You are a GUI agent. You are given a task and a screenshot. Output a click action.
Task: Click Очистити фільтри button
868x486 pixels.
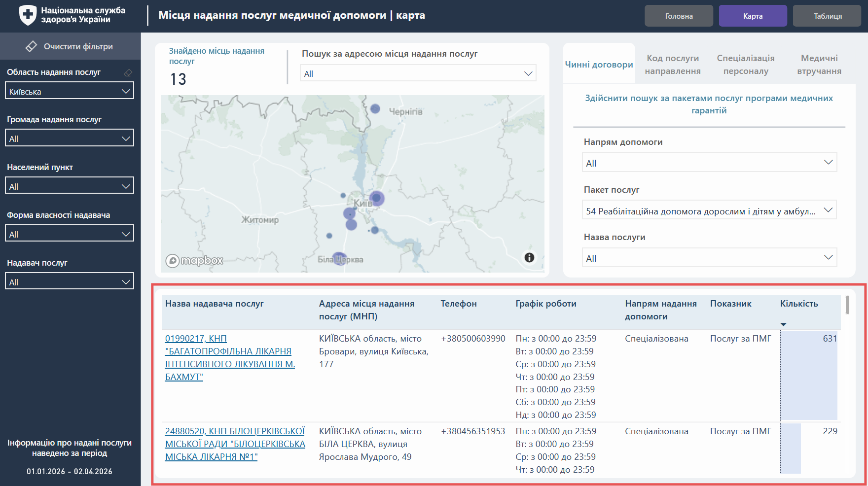[x=70, y=46]
